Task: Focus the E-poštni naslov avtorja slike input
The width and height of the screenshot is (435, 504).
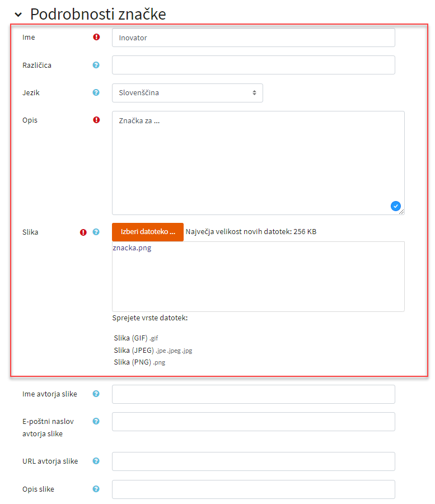Action: [254, 422]
